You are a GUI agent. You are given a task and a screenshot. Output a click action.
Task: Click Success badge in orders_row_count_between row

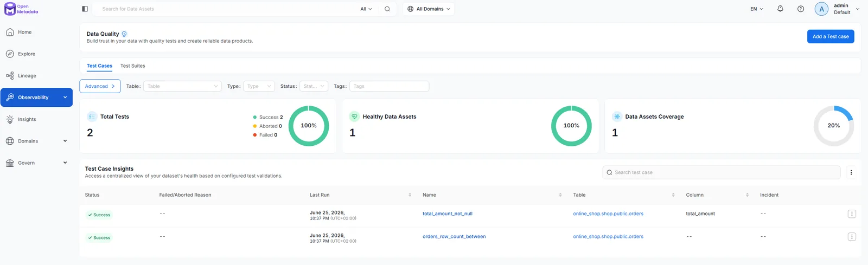pyautogui.click(x=99, y=237)
